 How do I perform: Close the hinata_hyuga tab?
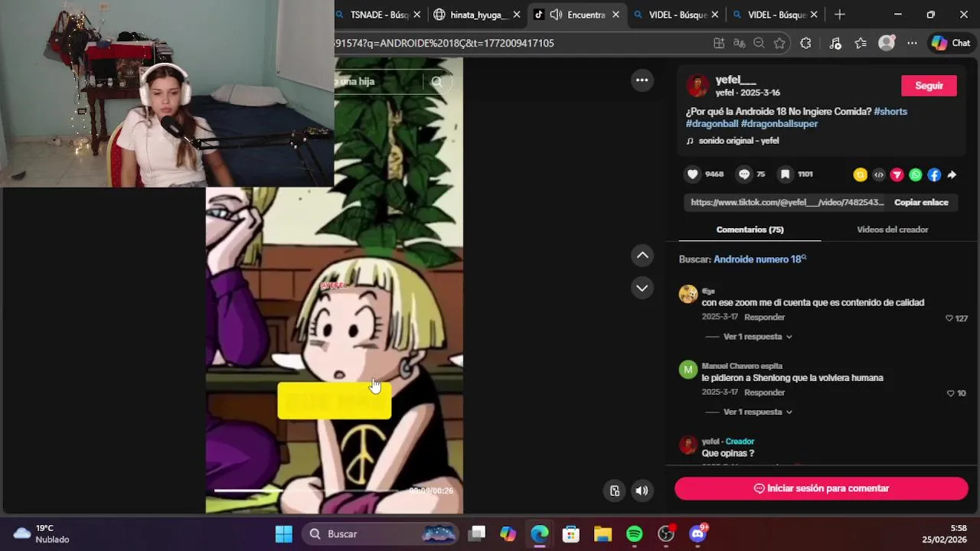coord(517,15)
